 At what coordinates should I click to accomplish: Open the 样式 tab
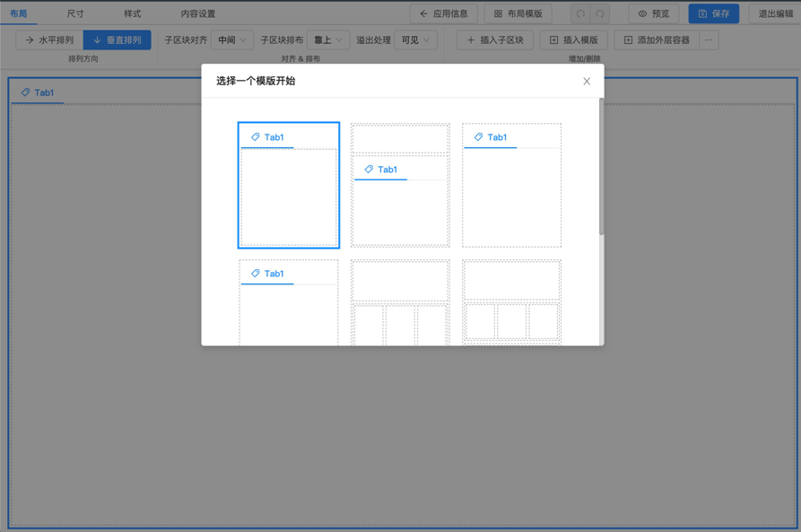click(132, 13)
